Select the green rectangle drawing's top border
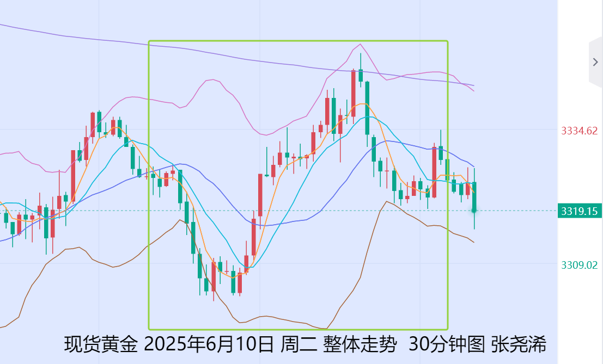 pyautogui.click(x=298, y=41)
